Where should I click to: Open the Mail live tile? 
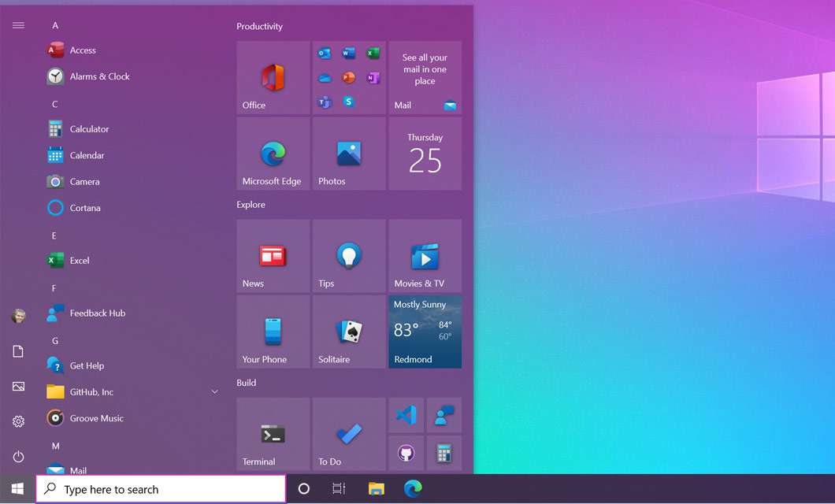pyautogui.click(x=425, y=78)
